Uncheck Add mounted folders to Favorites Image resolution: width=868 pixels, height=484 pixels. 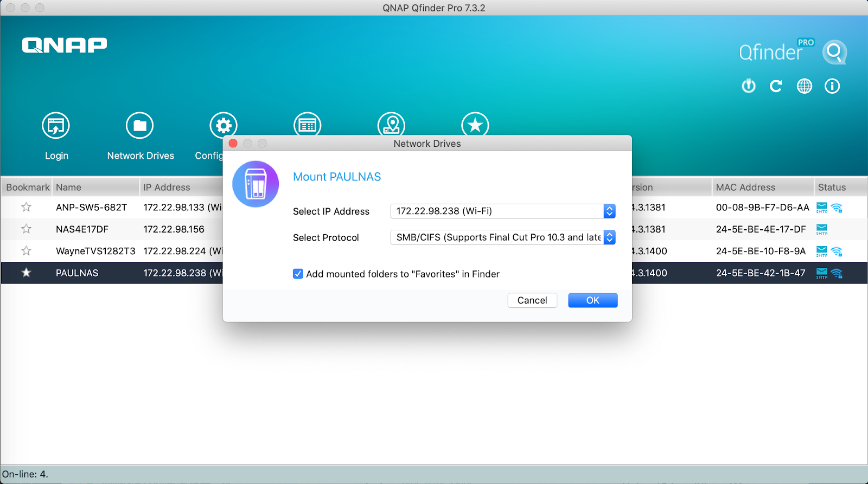click(298, 274)
